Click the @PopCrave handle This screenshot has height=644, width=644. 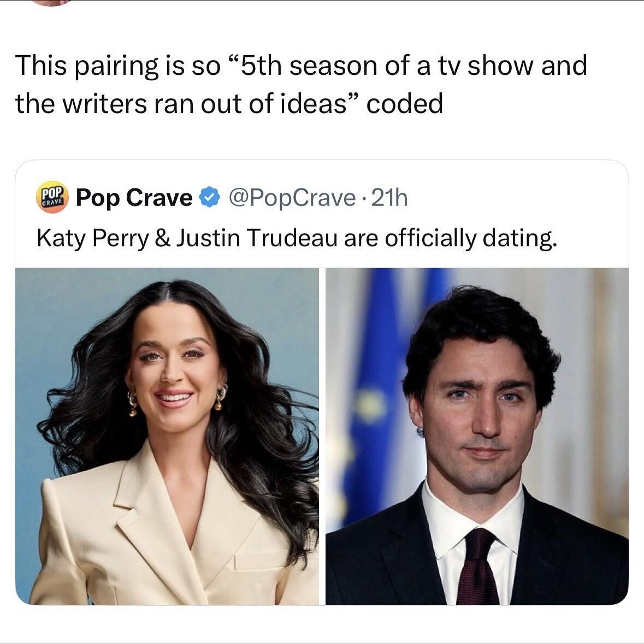[x=292, y=198]
